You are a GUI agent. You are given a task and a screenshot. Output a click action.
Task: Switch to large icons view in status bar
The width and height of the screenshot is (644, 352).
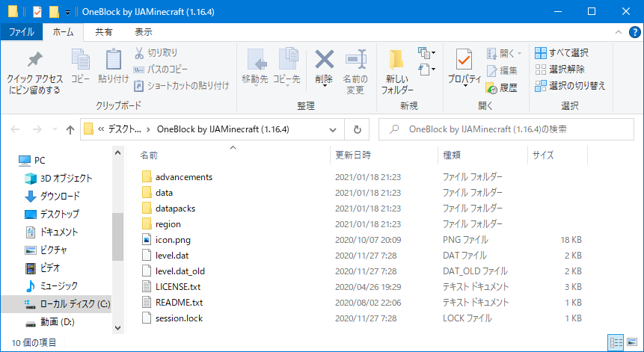coord(633,342)
